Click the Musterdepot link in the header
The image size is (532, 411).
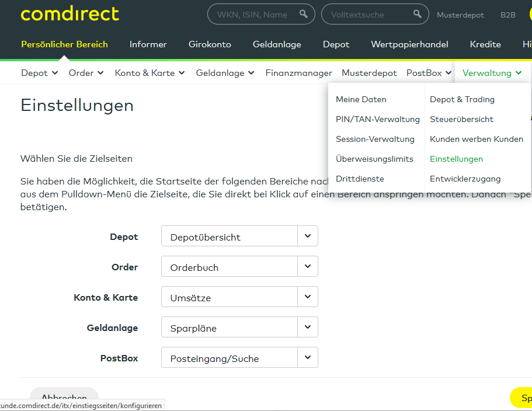click(460, 15)
